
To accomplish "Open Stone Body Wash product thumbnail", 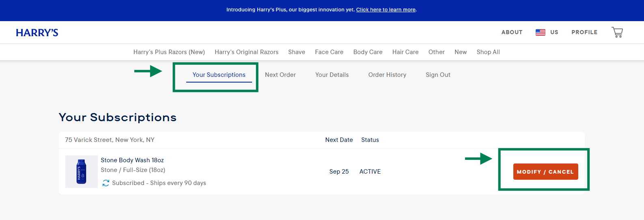I will (x=82, y=172).
